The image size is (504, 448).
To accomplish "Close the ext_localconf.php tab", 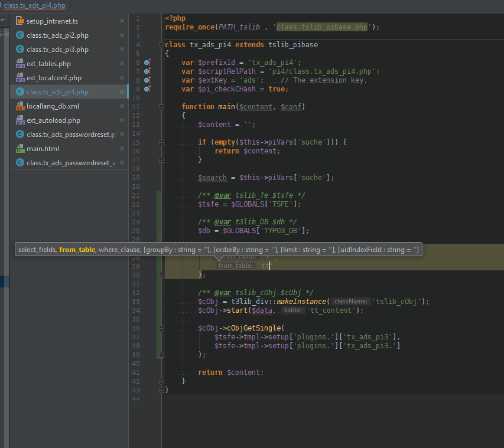I will pyautogui.click(x=122, y=78).
